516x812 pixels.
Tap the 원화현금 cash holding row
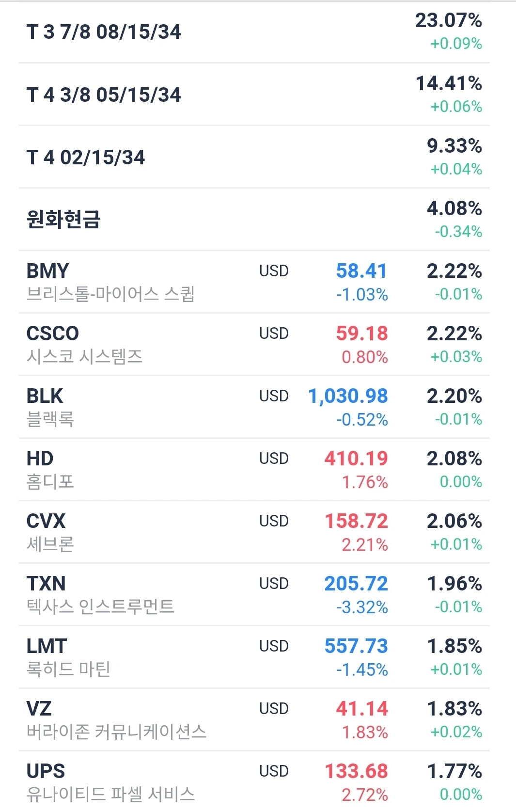point(63,219)
